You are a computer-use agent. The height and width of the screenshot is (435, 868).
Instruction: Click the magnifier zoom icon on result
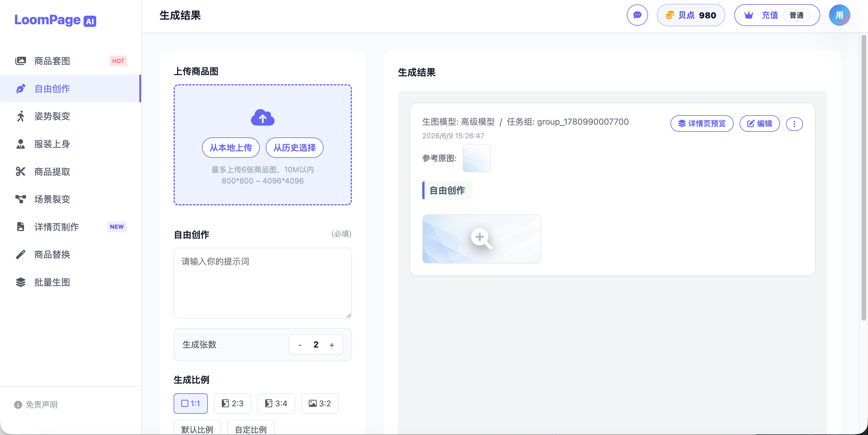tap(482, 238)
